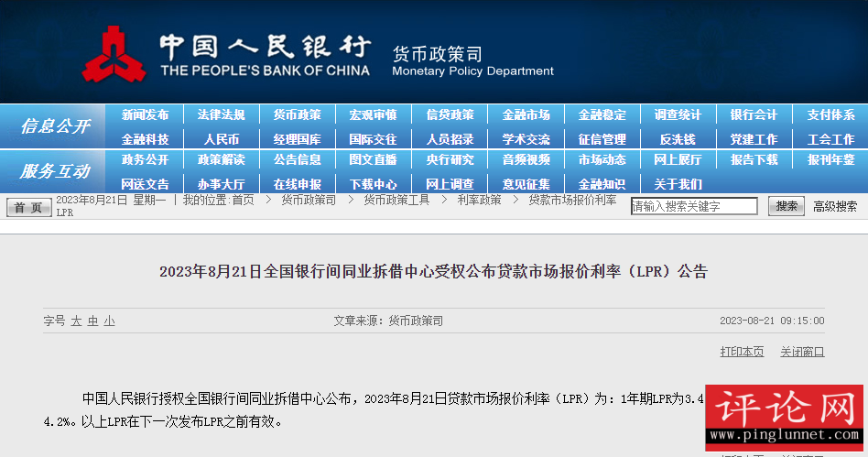This screenshot has height=457, width=868.
Task: Select 宏观审慎 navigation link
Action: click(x=373, y=114)
